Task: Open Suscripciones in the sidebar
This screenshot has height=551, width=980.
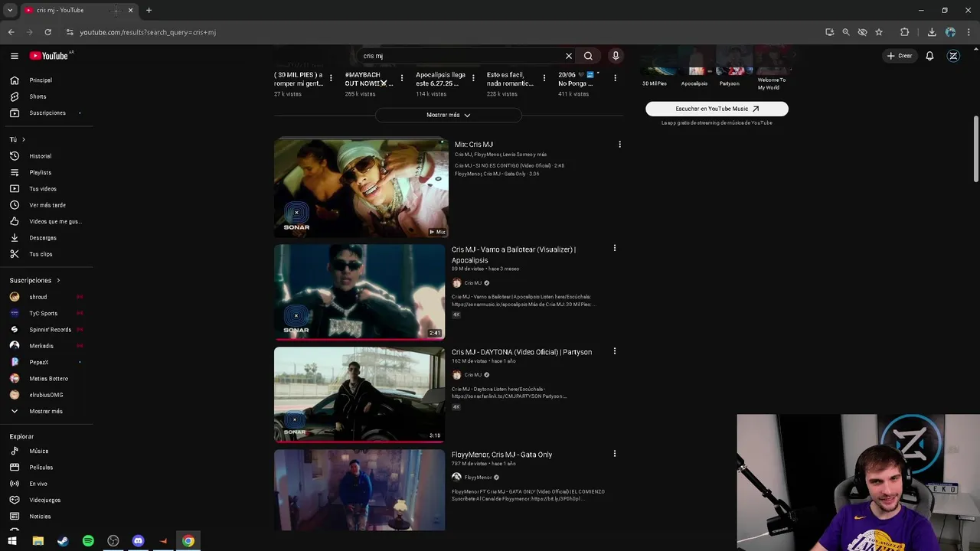Action: click(47, 113)
